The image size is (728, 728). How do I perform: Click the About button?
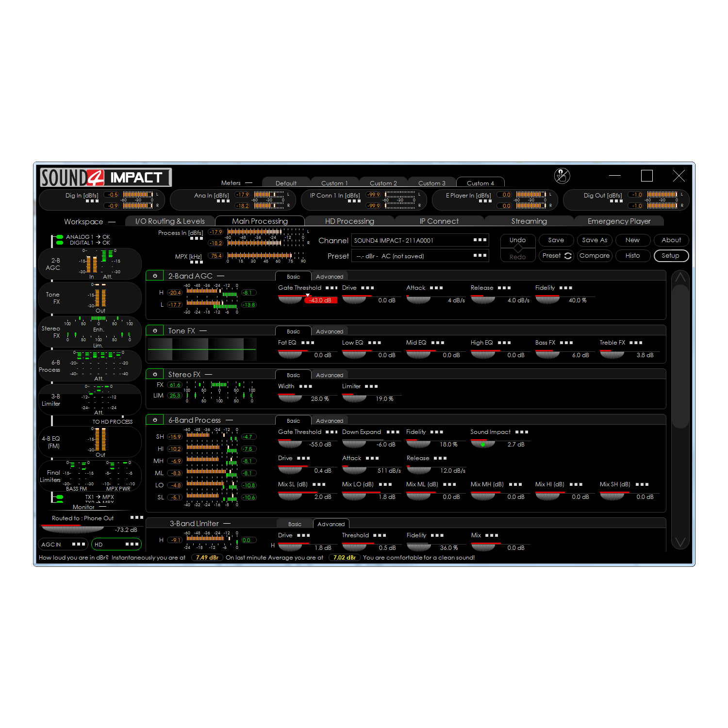671,240
